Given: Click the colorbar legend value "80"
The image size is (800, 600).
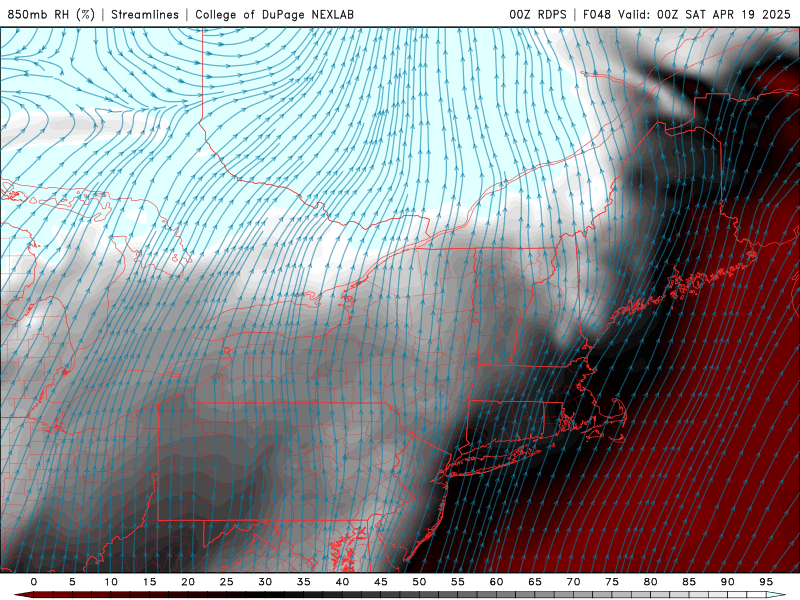Looking at the screenshot, I should pos(651,582).
